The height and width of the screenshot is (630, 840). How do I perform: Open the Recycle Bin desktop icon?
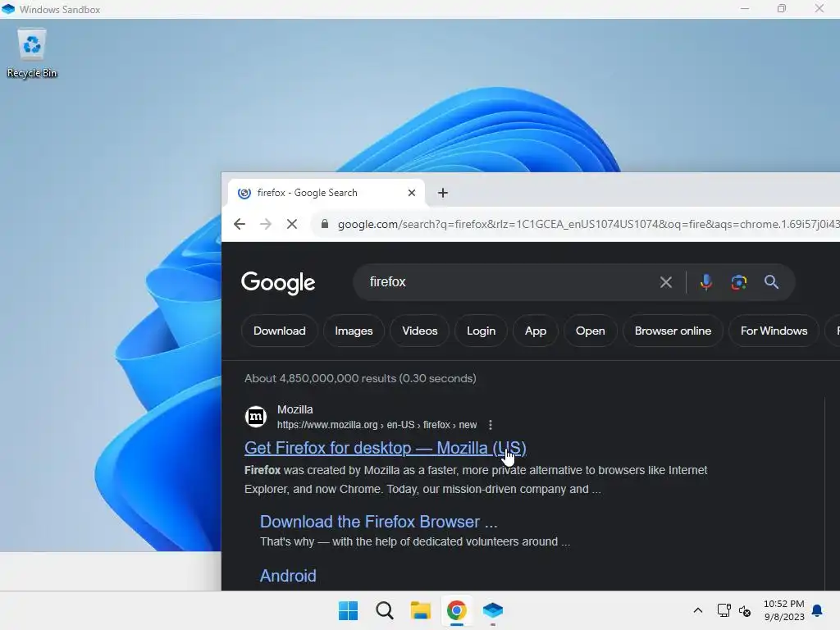tap(32, 53)
